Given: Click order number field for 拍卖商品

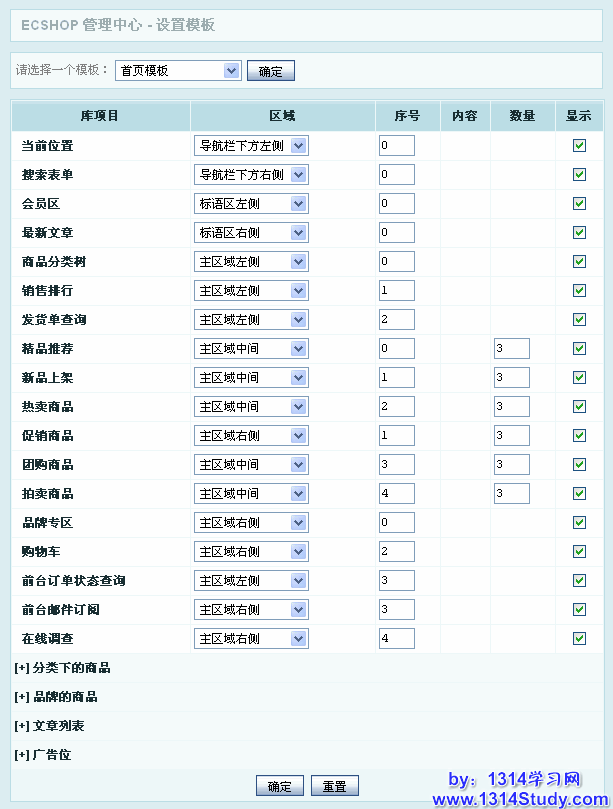Looking at the screenshot, I should (396, 494).
